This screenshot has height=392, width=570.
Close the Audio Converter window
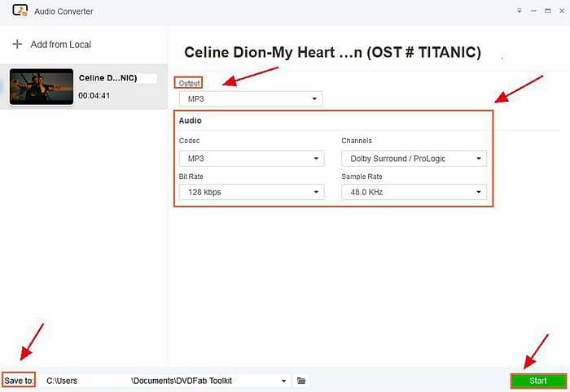(x=562, y=11)
